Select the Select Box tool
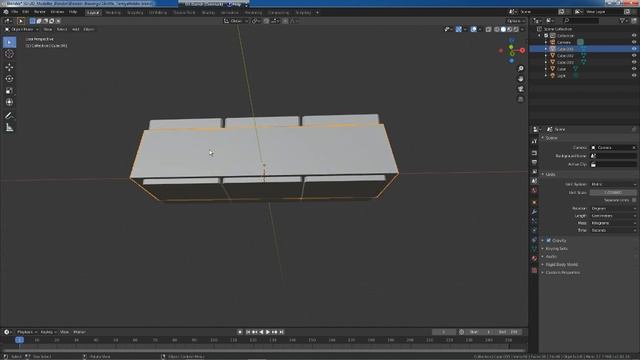The image size is (640, 360). [9, 42]
